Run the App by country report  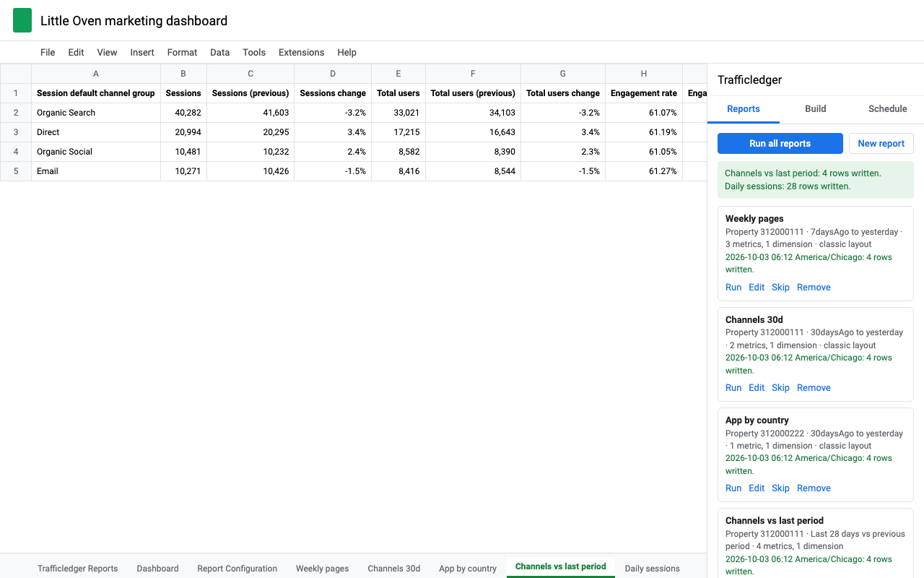coord(733,488)
